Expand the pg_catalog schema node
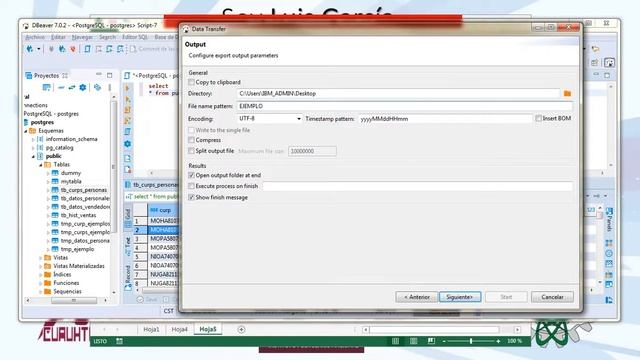Screen dimensions: 640x360 pyautogui.click(x=33, y=148)
